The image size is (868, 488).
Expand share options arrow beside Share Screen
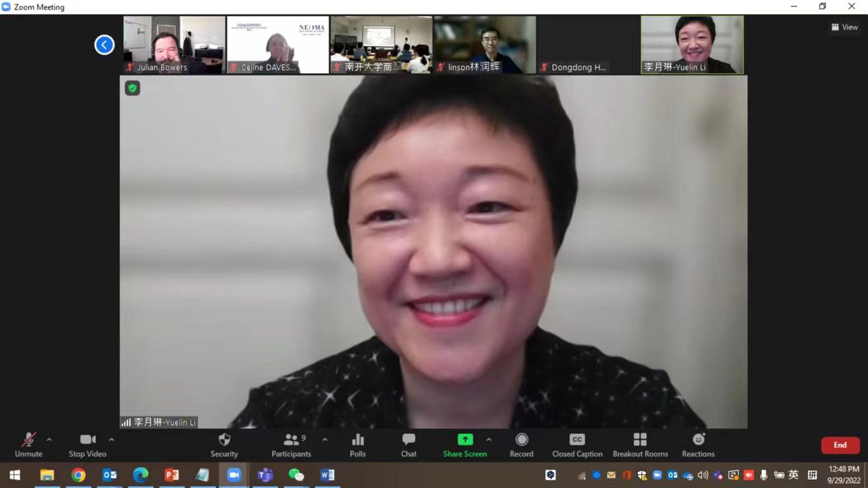tap(489, 440)
